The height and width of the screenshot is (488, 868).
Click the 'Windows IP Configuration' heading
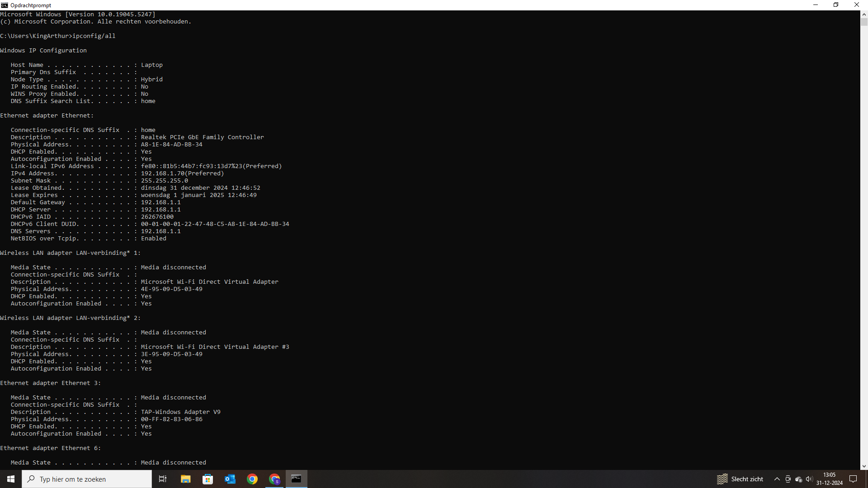(x=43, y=50)
